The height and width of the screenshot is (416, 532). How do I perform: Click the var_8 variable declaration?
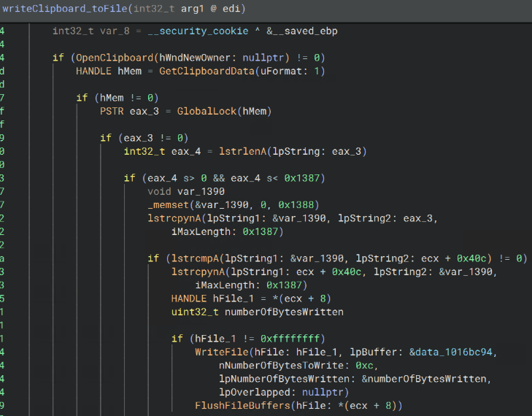(x=115, y=31)
